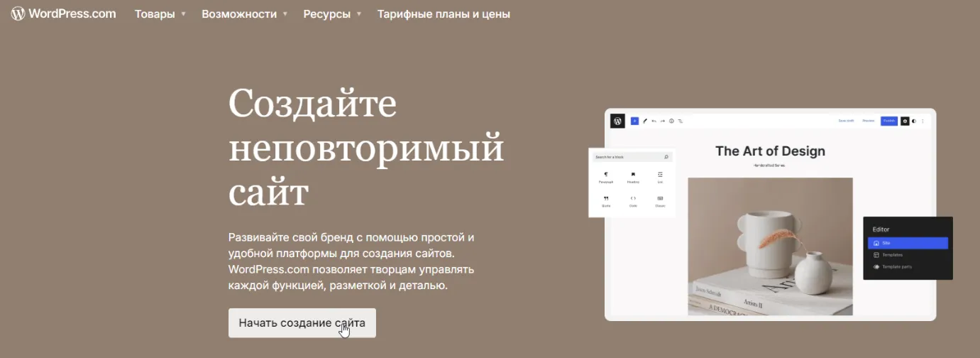Expand the Ресурсы dropdown menu

click(332, 14)
